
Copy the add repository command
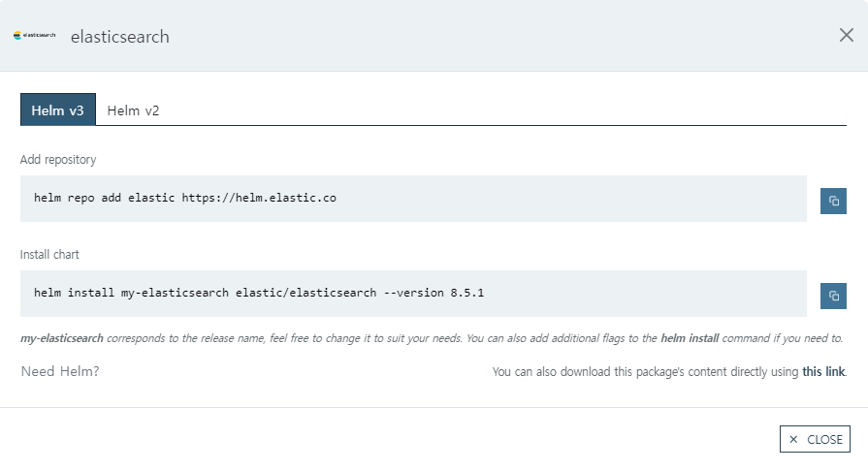click(x=833, y=201)
